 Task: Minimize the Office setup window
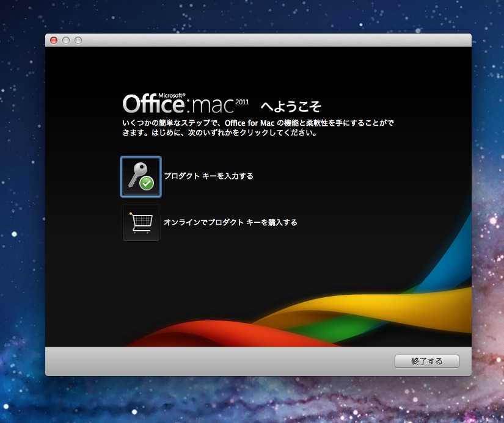[x=66, y=40]
